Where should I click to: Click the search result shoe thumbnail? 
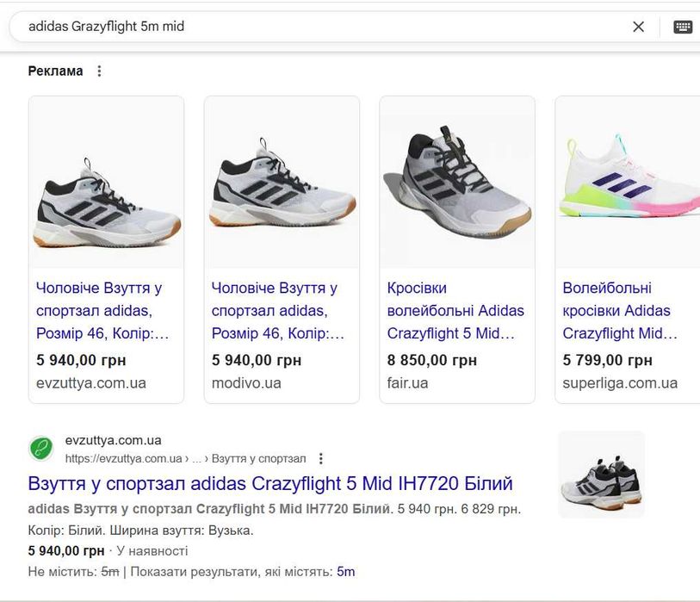click(x=601, y=475)
